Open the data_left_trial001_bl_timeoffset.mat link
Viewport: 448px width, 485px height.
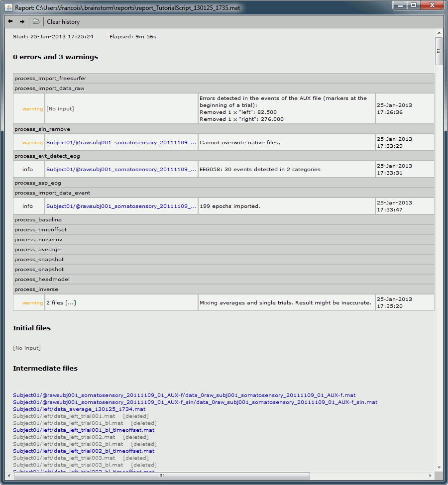tap(84, 430)
